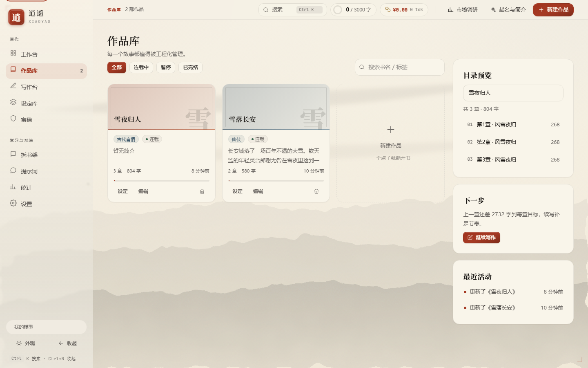Click the 新建作品 button in top bar
Screen dimensions: 588x368
pos(553,10)
